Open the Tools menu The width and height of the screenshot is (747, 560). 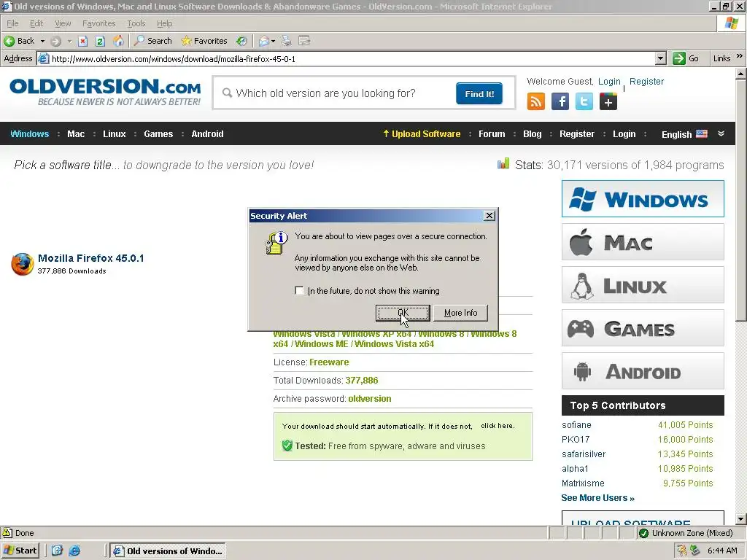tap(136, 23)
